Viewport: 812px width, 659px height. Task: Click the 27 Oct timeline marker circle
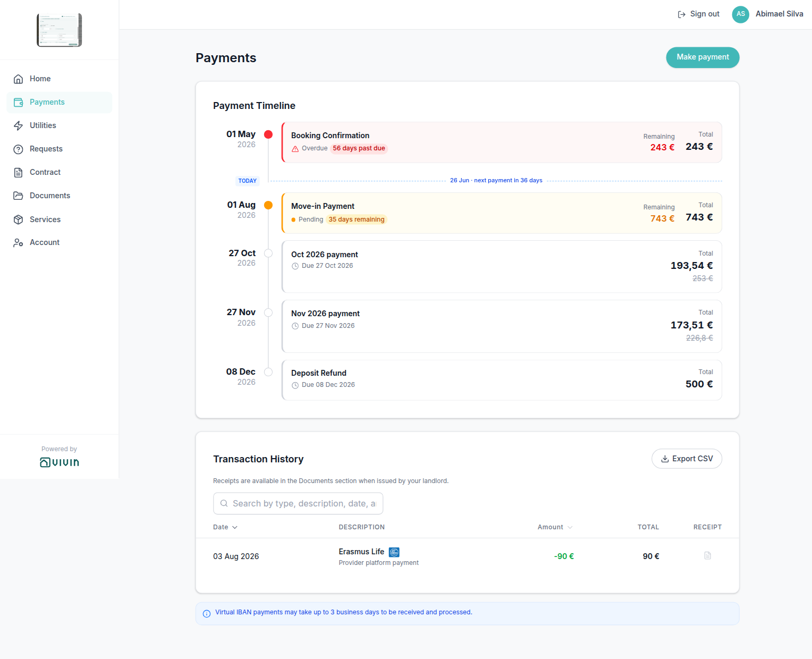coord(268,254)
